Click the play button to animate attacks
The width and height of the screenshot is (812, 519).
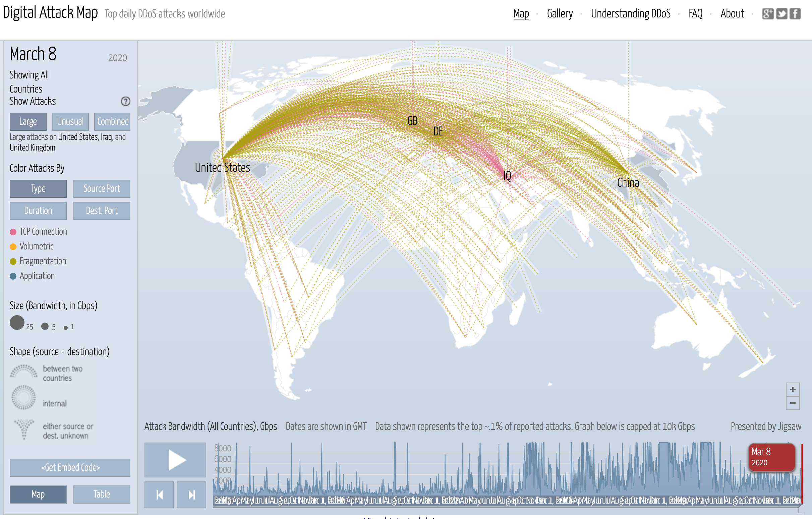[175, 460]
